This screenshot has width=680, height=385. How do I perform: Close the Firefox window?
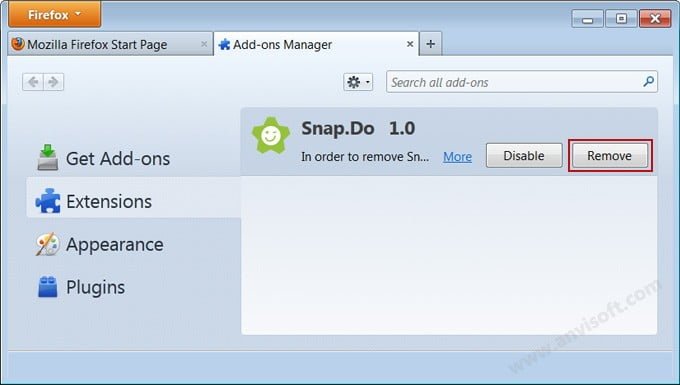click(655, 19)
